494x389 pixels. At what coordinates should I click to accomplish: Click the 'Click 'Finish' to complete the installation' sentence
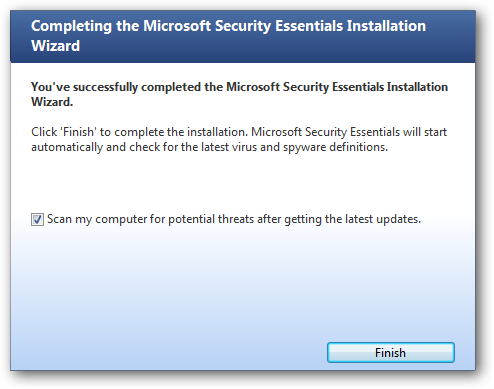[139, 132]
